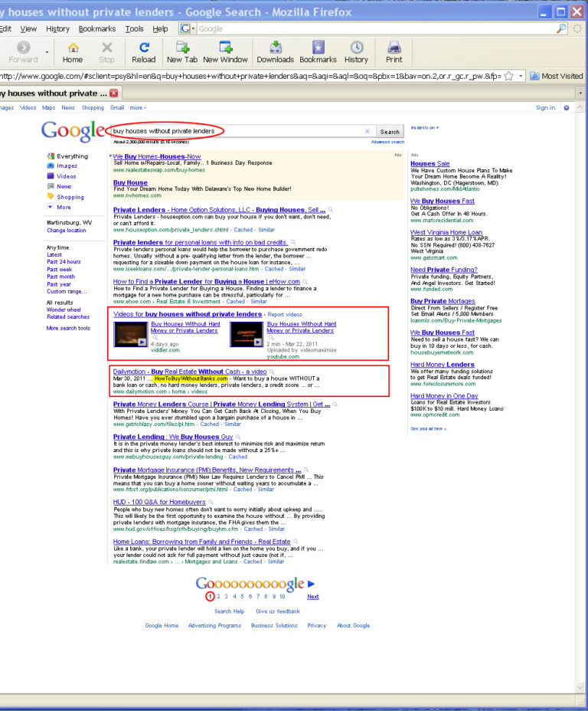Open the Help menu

[x=160, y=28]
